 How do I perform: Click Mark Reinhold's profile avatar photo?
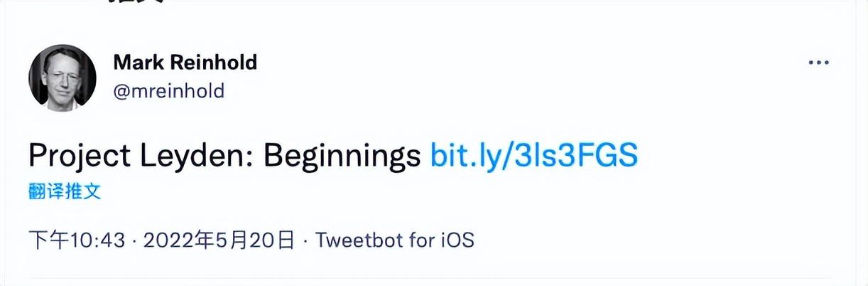click(63, 78)
